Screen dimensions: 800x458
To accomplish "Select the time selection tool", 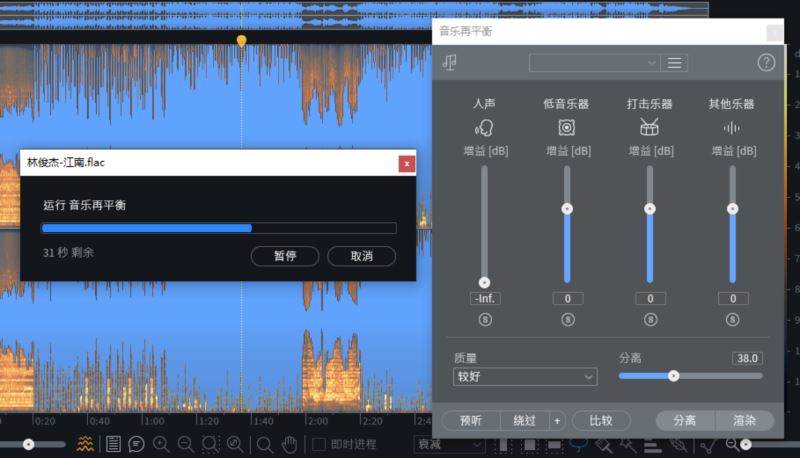I will [503, 445].
